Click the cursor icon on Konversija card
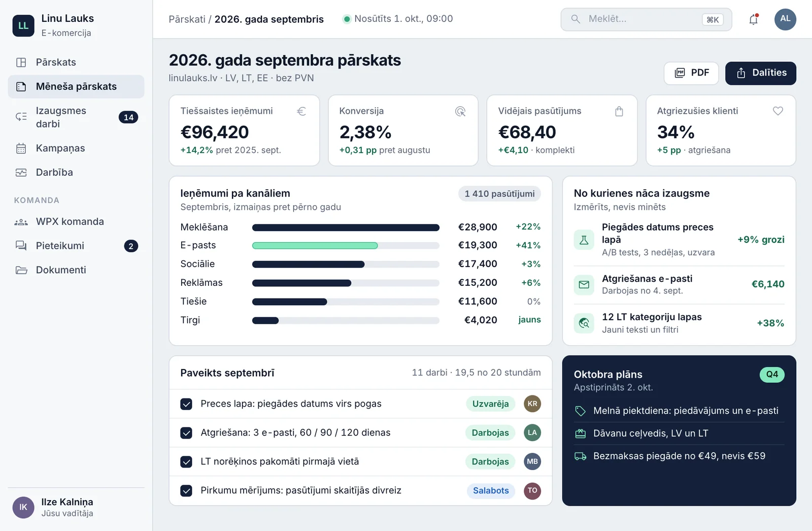The height and width of the screenshot is (531, 812). (x=460, y=111)
